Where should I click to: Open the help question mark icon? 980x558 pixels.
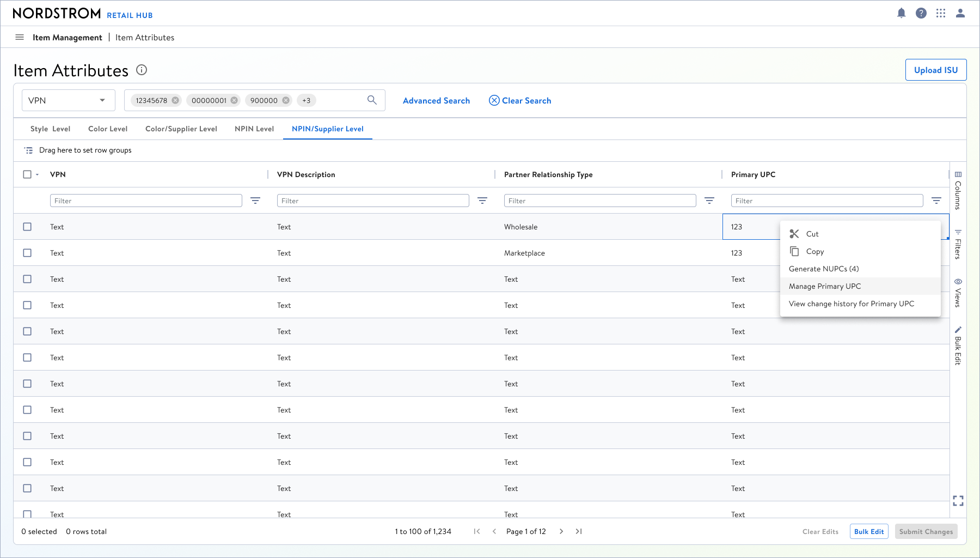921,13
